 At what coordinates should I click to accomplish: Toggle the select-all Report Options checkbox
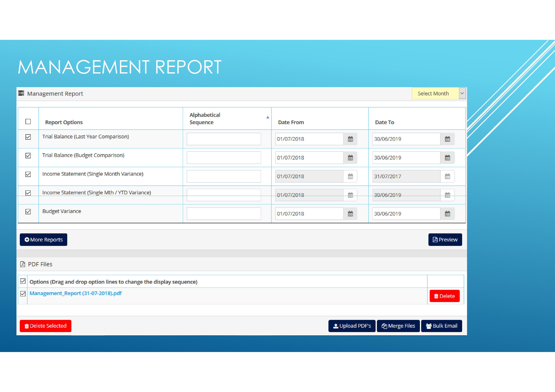pos(28,121)
